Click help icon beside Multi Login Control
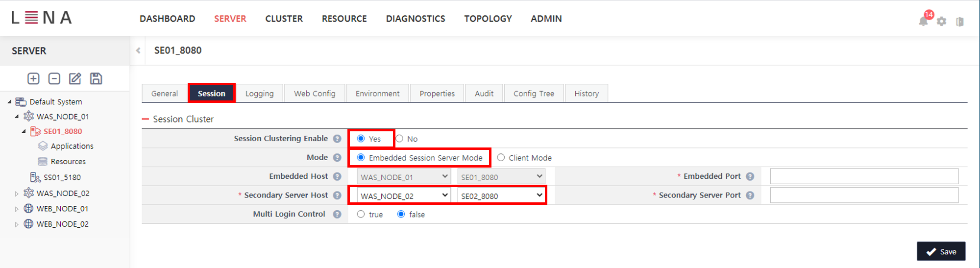 click(337, 214)
